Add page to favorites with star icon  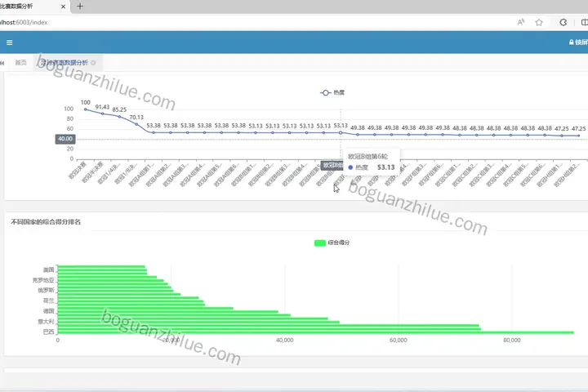click(x=539, y=22)
